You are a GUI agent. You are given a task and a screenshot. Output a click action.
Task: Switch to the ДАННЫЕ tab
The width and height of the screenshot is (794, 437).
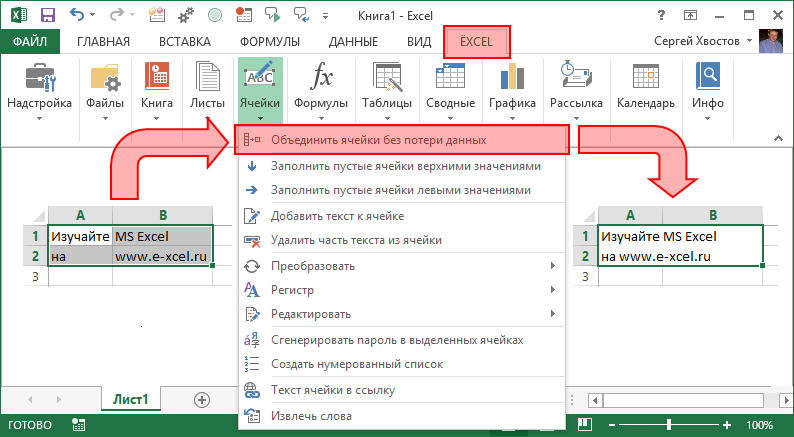pos(353,42)
